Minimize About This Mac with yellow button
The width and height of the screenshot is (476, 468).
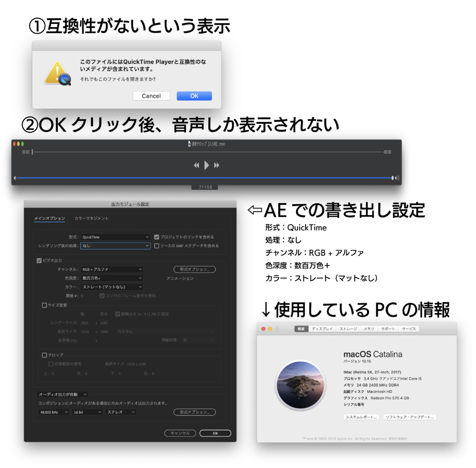pyautogui.click(x=270, y=329)
